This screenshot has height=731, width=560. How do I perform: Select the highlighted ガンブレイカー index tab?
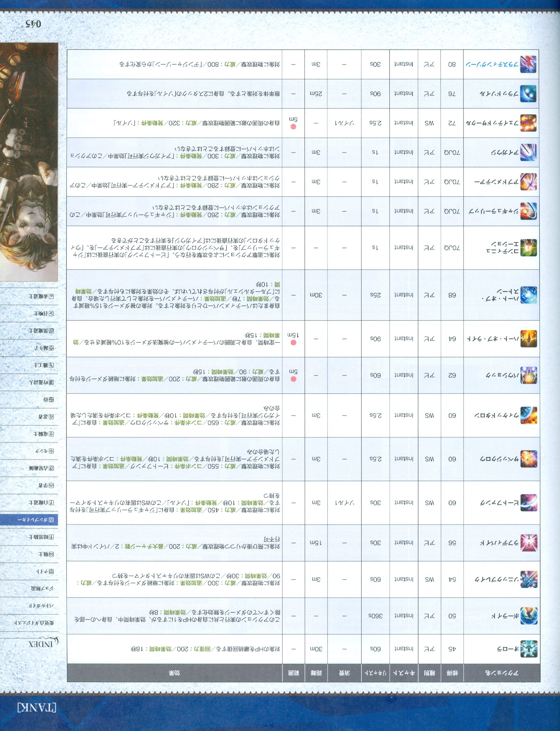click(29, 520)
